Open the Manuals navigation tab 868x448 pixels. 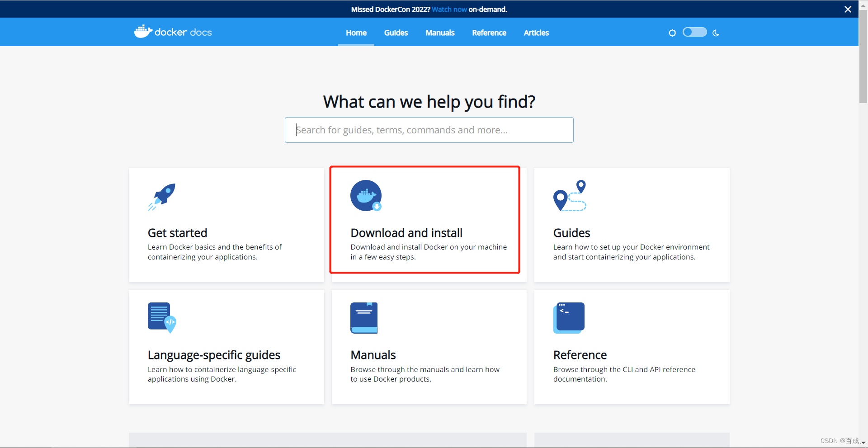(x=440, y=33)
